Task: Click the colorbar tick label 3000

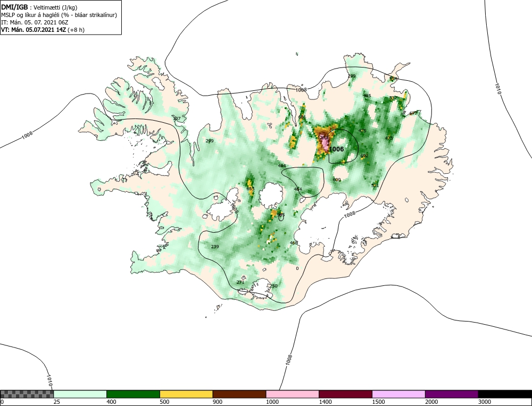Action: click(485, 402)
